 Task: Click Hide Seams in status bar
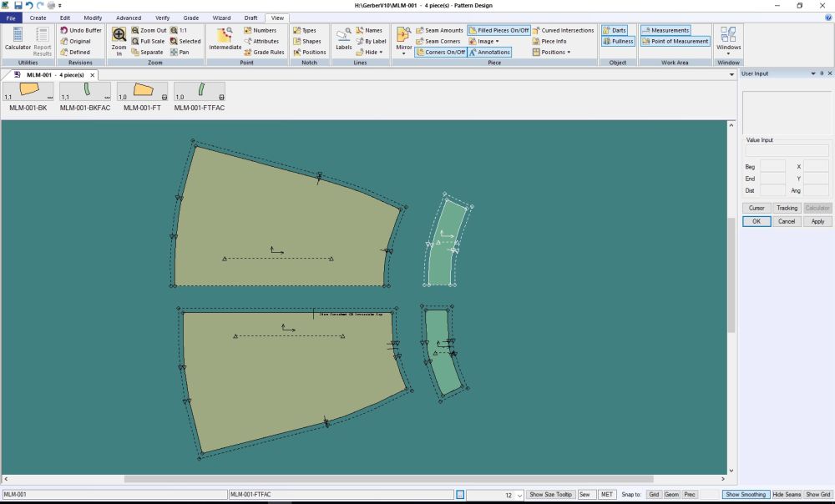tap(787, 495)
